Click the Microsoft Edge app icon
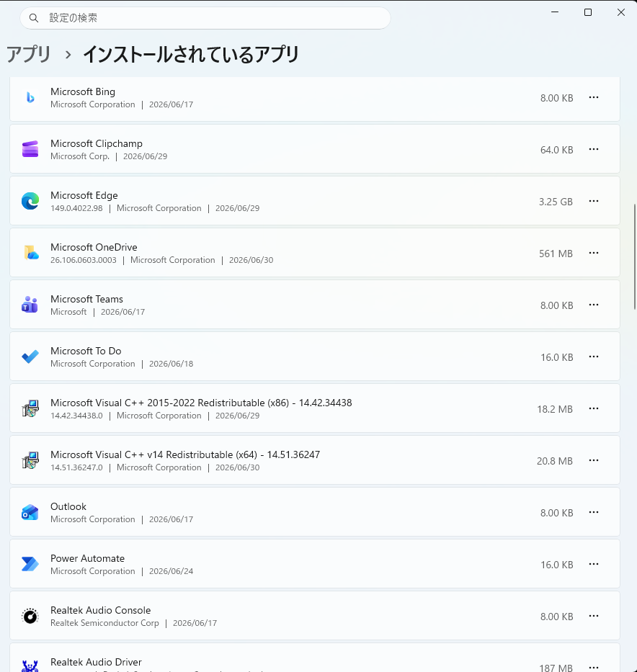The width and height of the screenshot is (637, 672). tap(30, 201)
